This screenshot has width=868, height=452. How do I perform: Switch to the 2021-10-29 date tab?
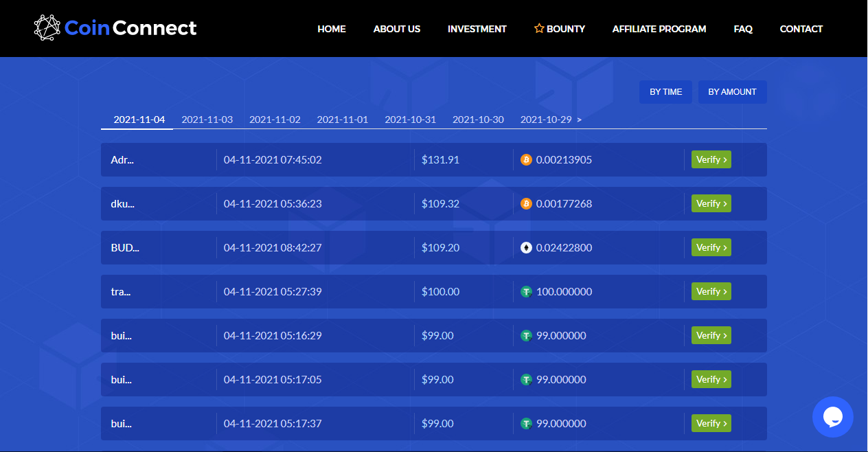546,119
